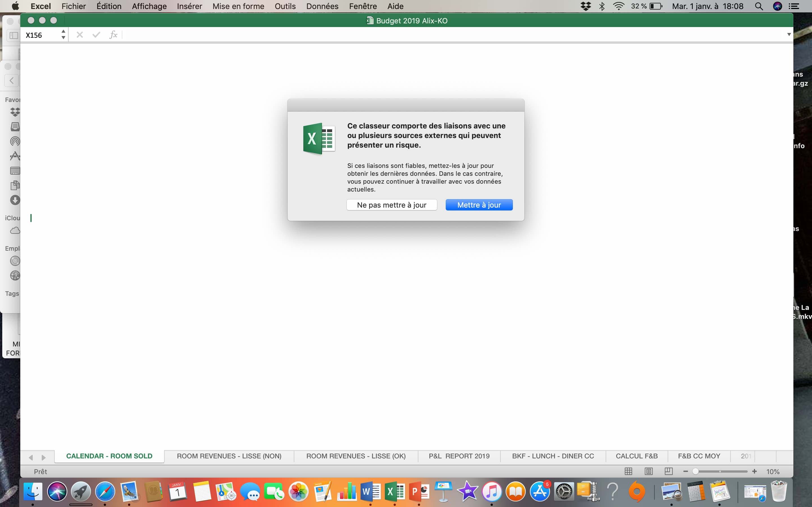Viewport: 812px width, 507px height.
Task: Open Excel icon in the Dock
Action: point(395,492)
